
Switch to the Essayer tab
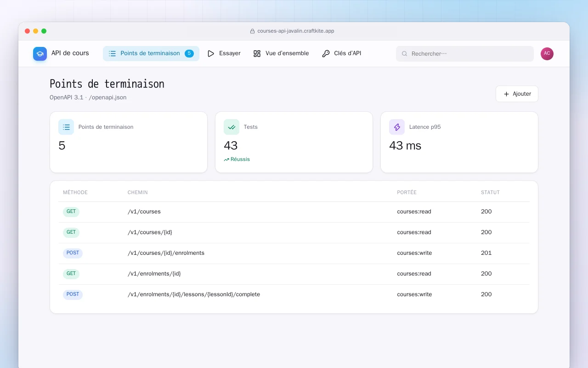click(x=224, y=53)
